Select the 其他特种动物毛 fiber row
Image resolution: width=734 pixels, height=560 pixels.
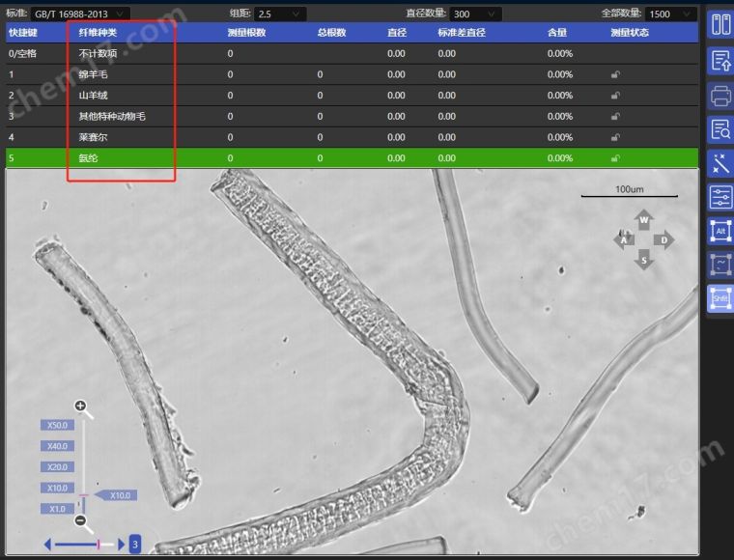point(112,116)
